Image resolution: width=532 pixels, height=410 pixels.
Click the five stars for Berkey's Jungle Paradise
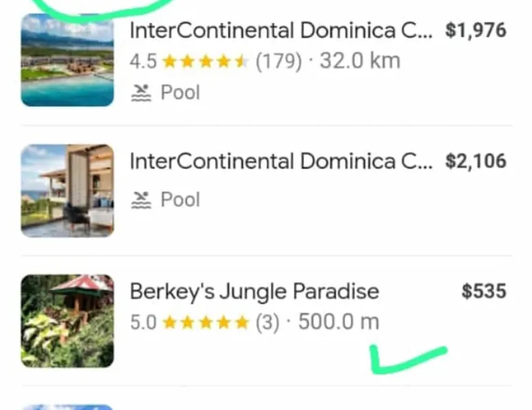pos(205,322)
